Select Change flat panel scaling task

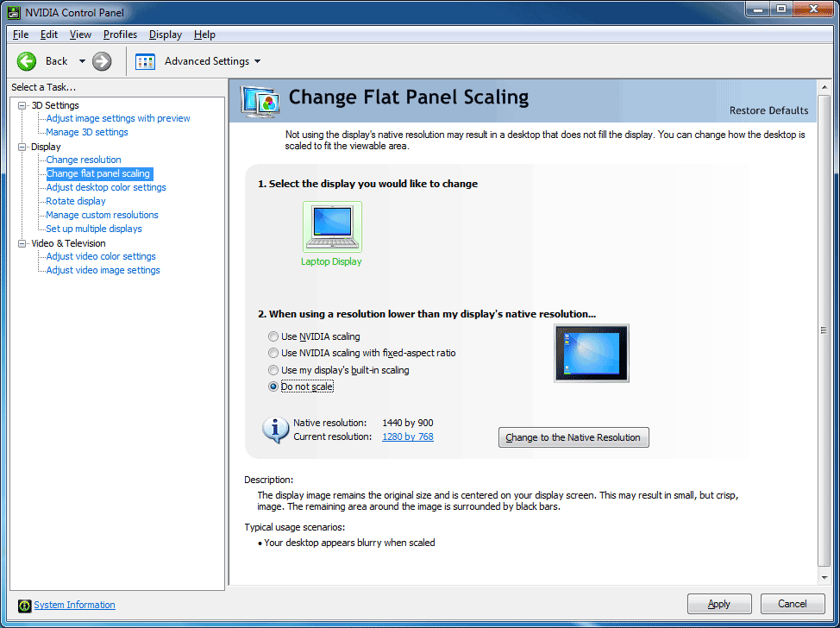(x=98, y=173)
